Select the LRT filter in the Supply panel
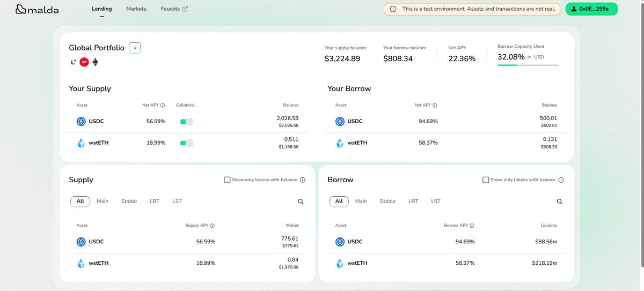The height and width of the screenshot is (291, 644). click(x=155, y=202)
